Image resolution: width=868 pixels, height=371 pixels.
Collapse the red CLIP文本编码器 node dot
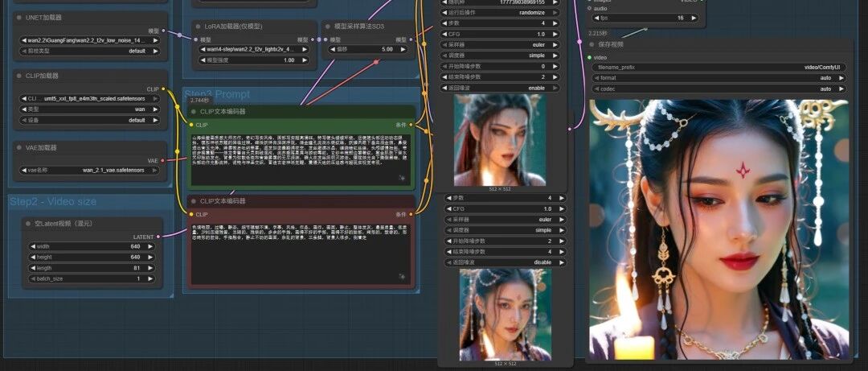(194, 200)
